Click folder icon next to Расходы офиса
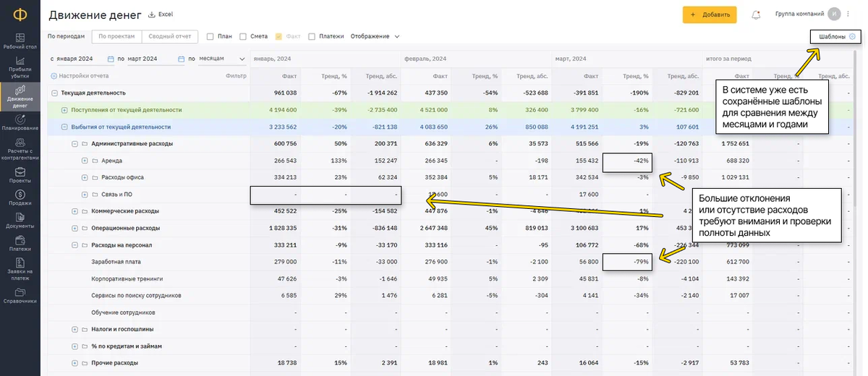Image resolution: width=868 pixels, height=376 pixels. [95, 178]
